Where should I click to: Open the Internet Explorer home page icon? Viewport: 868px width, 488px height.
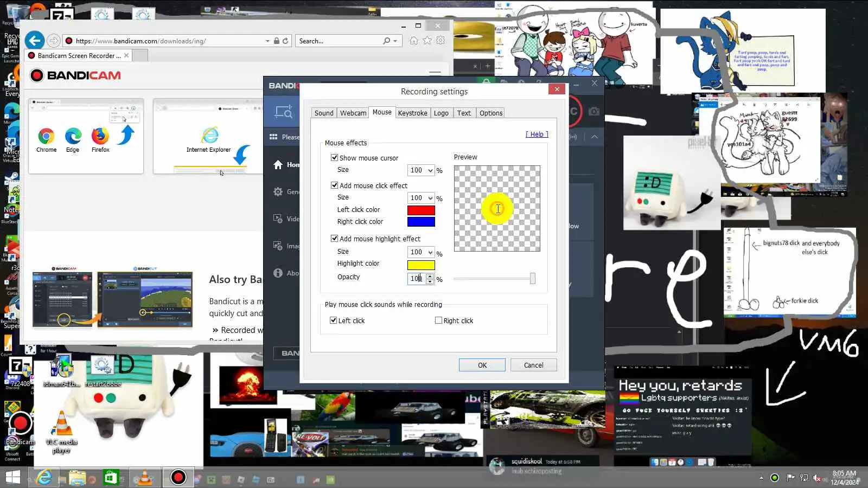414,41
